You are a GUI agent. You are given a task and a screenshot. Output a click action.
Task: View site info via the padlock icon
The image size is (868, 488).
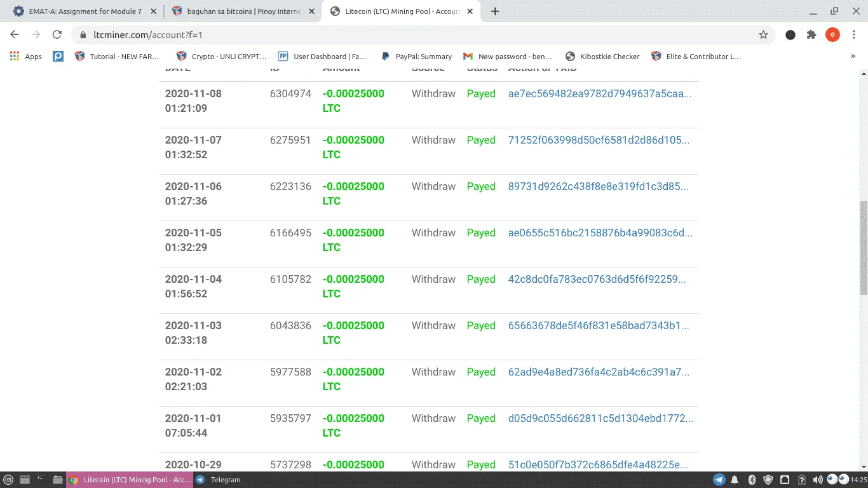[83, 35]
